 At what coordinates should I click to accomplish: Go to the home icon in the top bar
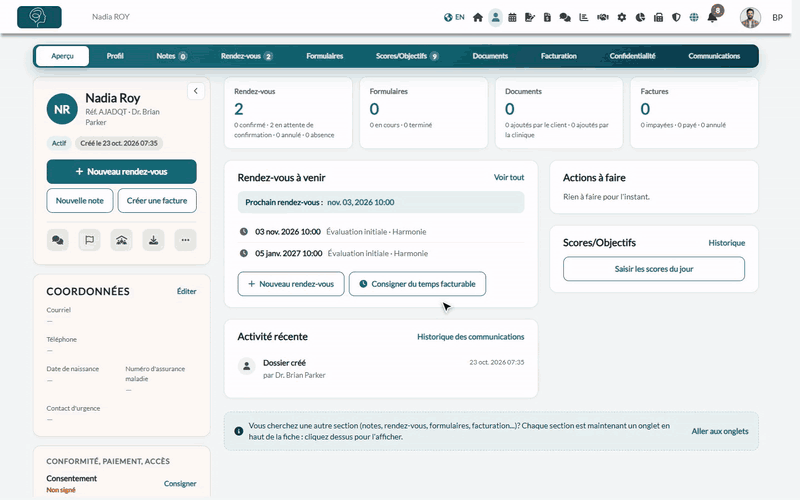[478, 17]
